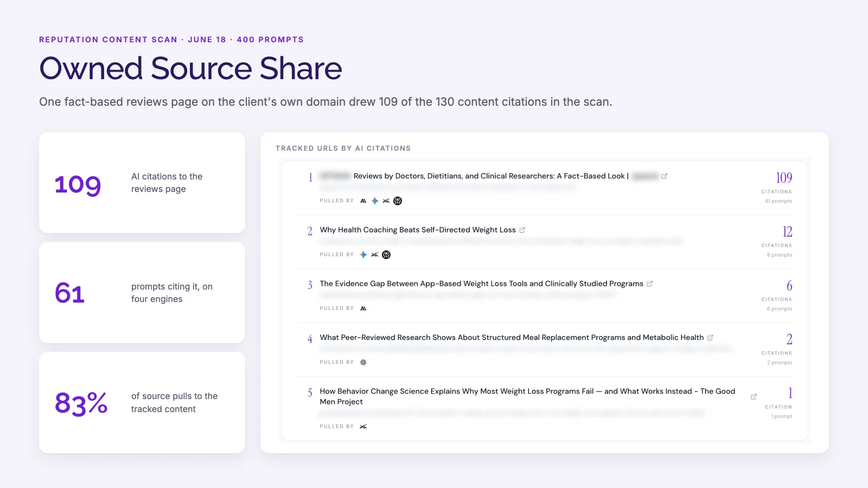
Task: Click the black circular engine icon in row 2
Action: [386, 254]
